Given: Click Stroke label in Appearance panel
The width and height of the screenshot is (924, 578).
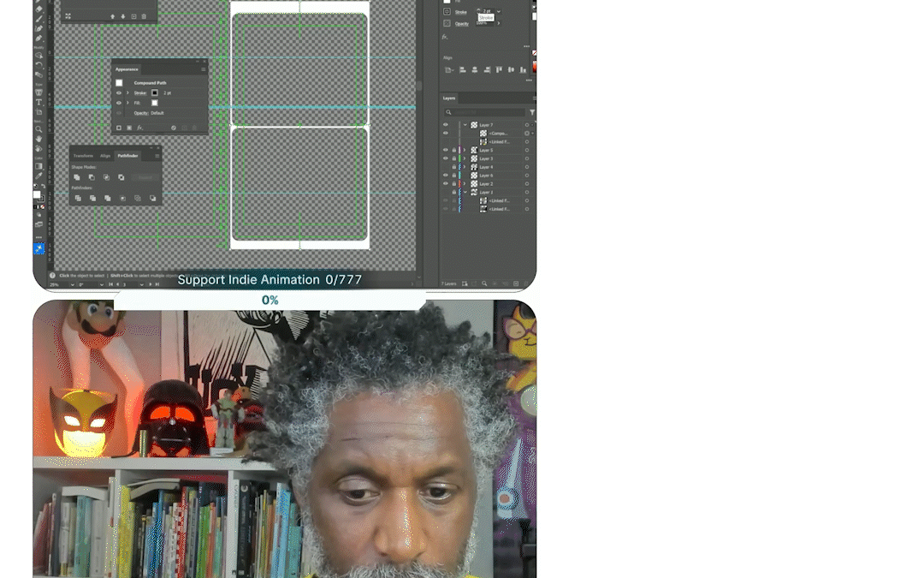Looking at the screenshot, I should [x=139, y=92].
